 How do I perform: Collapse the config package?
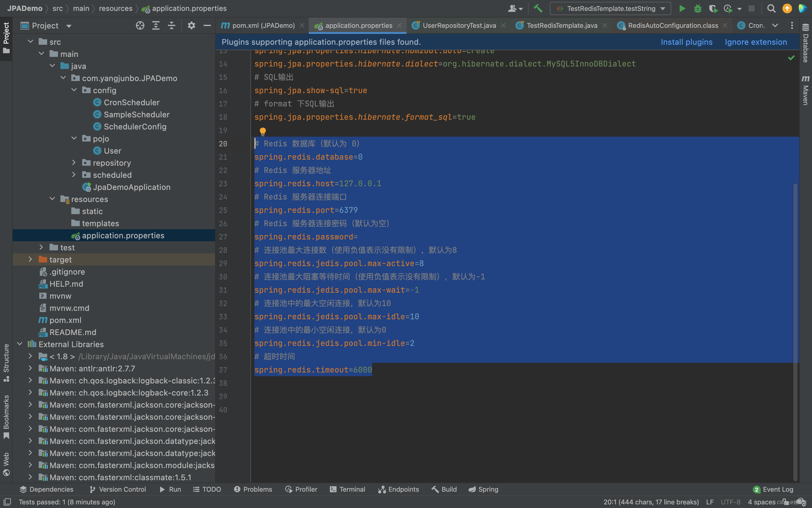click(74, 90)
